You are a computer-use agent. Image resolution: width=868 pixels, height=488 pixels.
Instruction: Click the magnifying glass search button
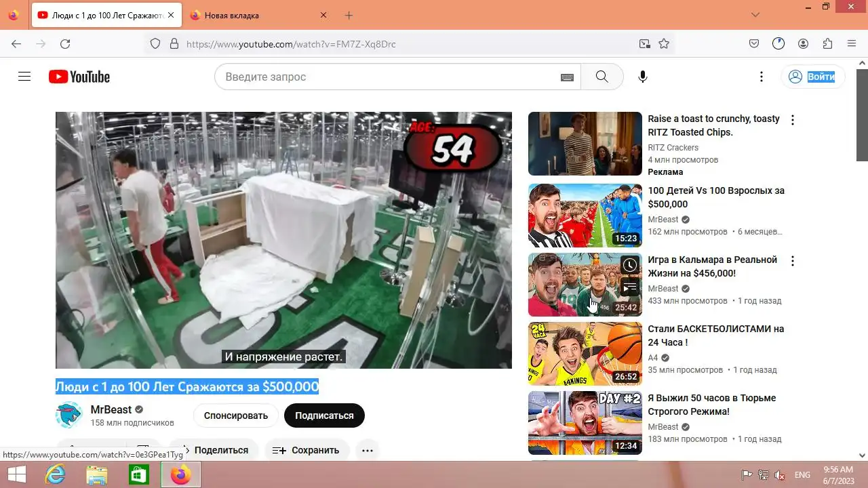click(602, 77)
